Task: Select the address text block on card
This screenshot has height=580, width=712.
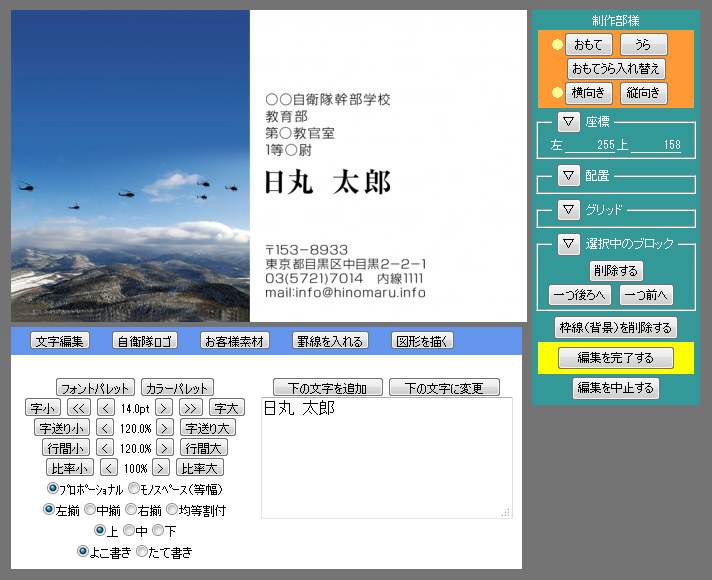Action: tap(346, 271)
